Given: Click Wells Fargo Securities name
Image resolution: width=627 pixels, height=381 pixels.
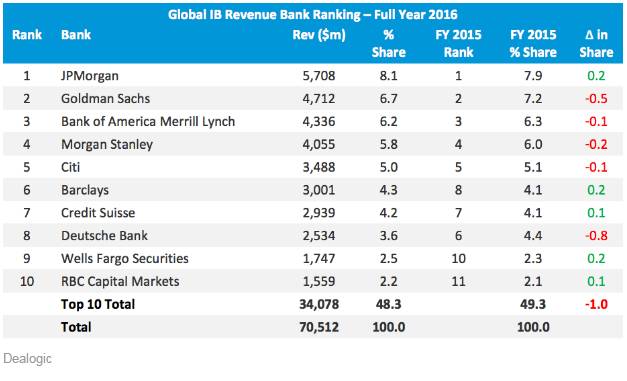Looking at the screenshot, I should 125,258.
